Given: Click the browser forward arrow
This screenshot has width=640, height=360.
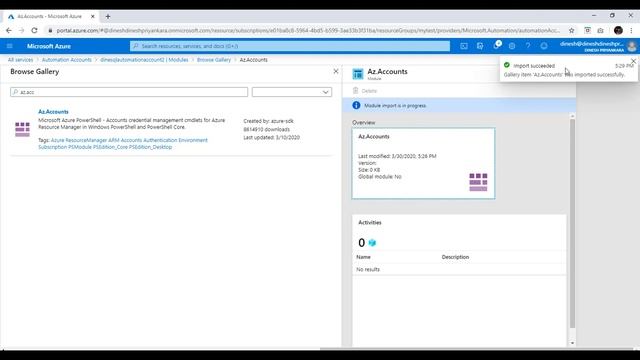Looking at the screenshot, I should [x=21, y=30].
